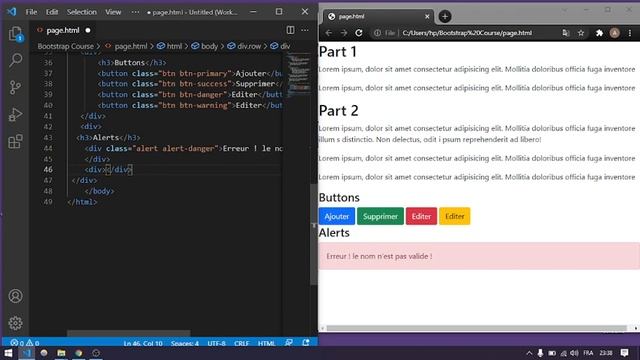Go forward in Chrome browser
Viewport: 640px width, 360px height.
pos(344,33)
